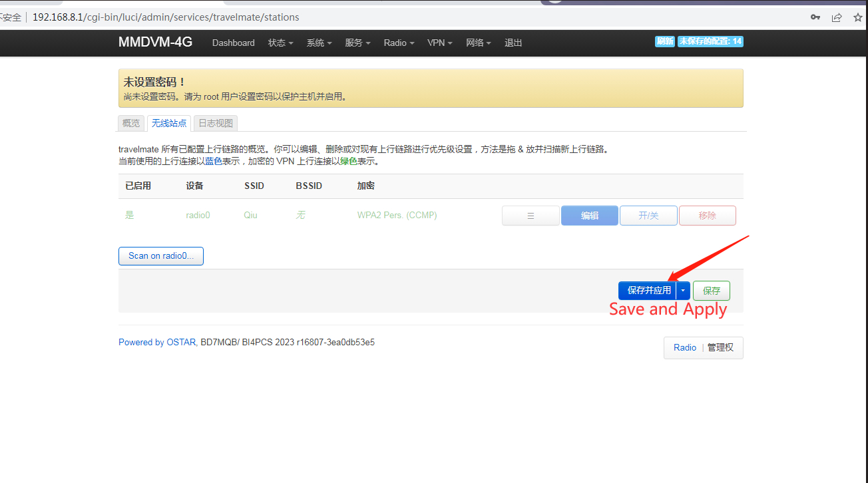This screenshot has height=483, width=868.
Task: Click the browser password key icon
Action: 815,17
